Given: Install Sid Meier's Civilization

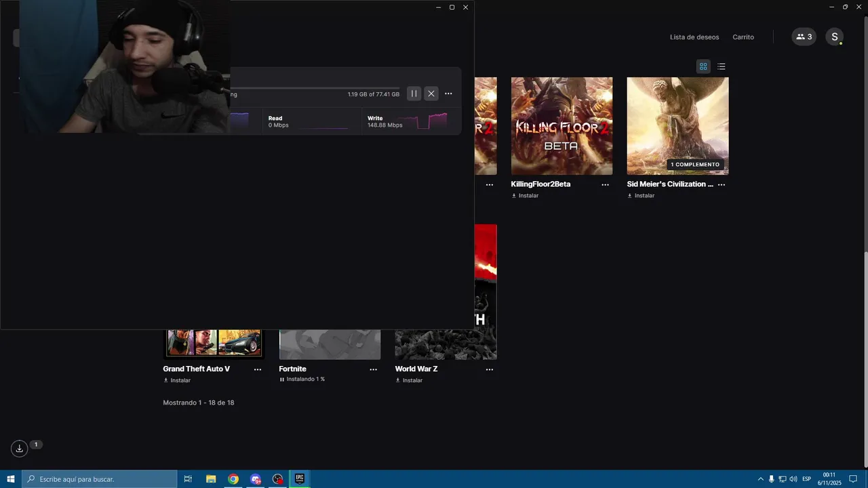Looking at the screenshot, I should pos(641,196).
